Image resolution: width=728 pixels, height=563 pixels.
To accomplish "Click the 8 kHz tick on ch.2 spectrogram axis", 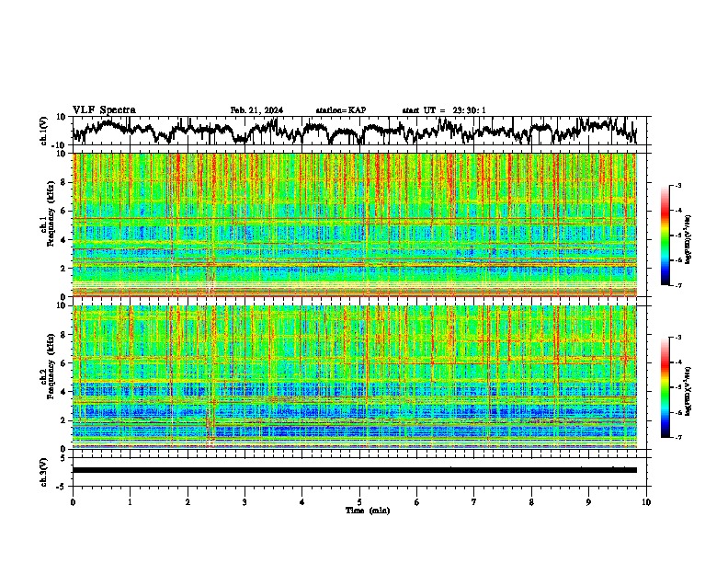I will point(64,335).
